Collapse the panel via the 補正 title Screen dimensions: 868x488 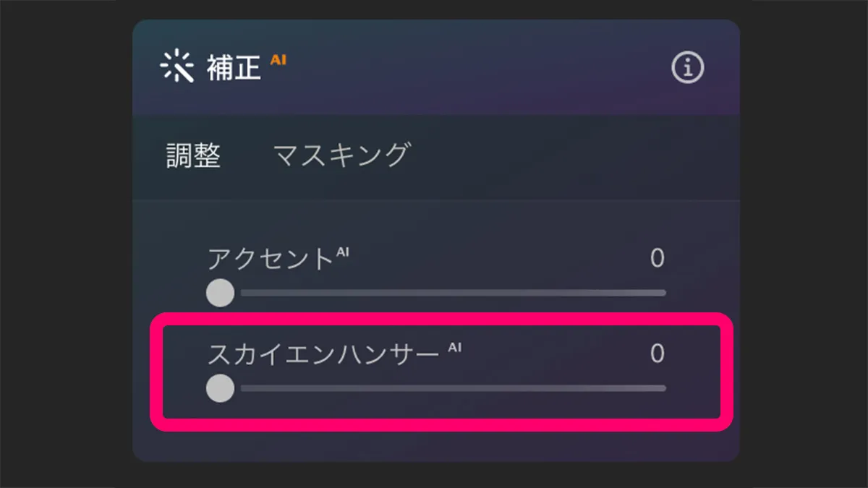coord(234,68)
